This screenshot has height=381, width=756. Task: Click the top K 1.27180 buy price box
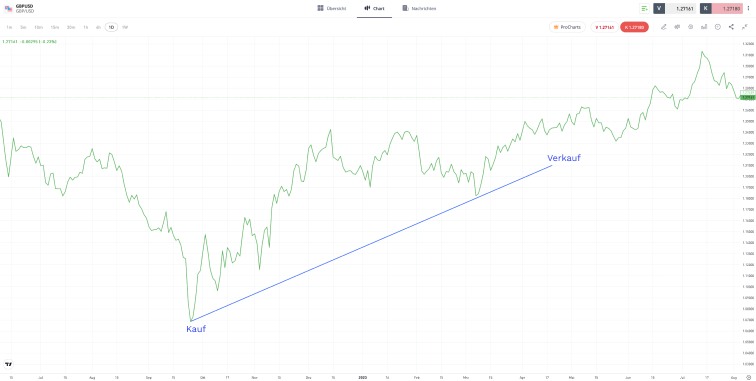tap(721, 8)
